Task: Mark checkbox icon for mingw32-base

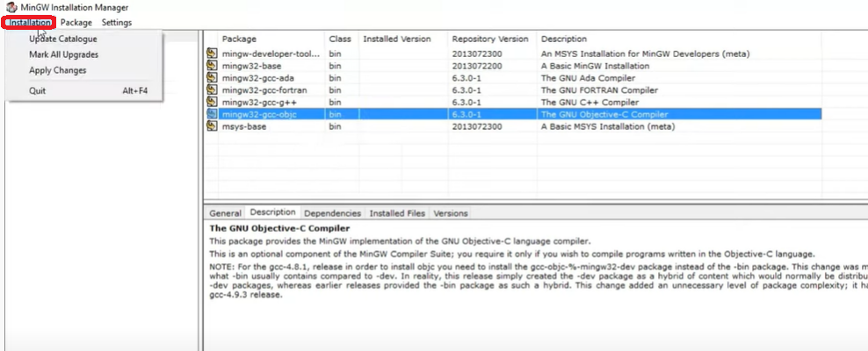Action: [212, 66]
